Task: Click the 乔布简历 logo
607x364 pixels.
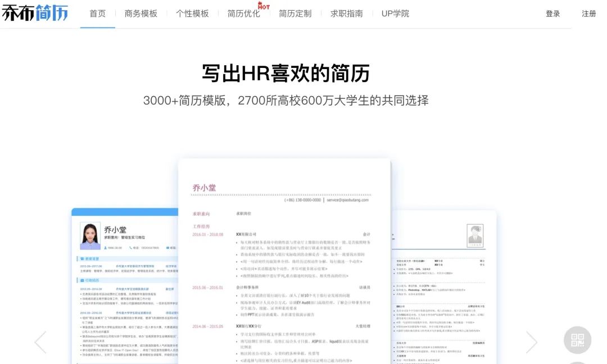Action: point(35,12)
